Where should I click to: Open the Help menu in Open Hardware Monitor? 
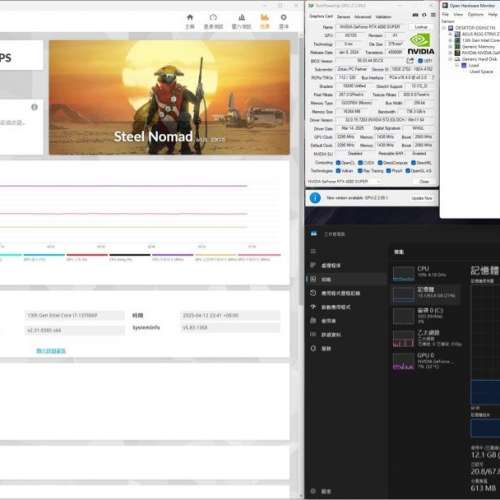[492, 14]
